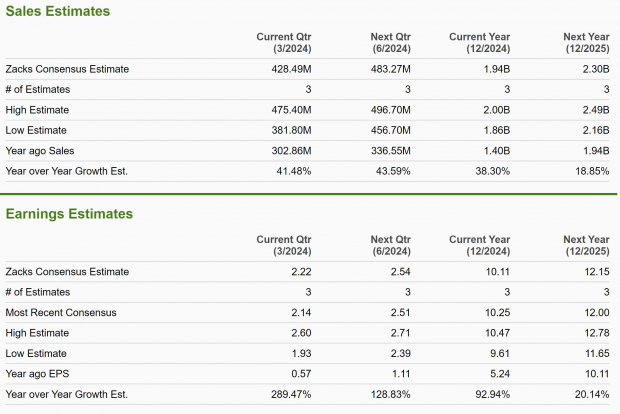The image size is (620, 414).
Task: Click the Most Recent Consensus row label
Action: point(60,312)
